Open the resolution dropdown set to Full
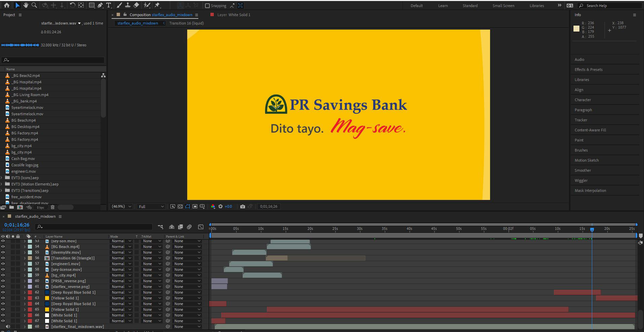Image resolution: width=644 pixels, height=332 pixels. point(151,206)
